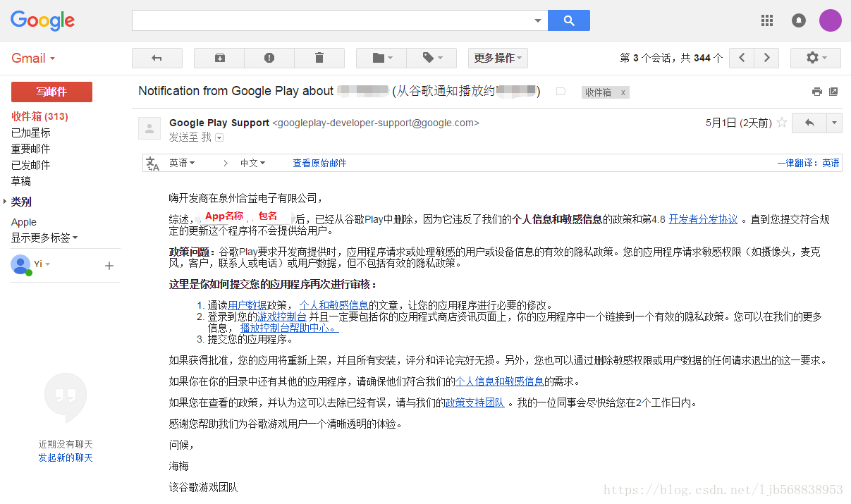Reply to the message
The height and width of the screenshot is (504, 851).
pyautogui.click(x=809, y=123)
